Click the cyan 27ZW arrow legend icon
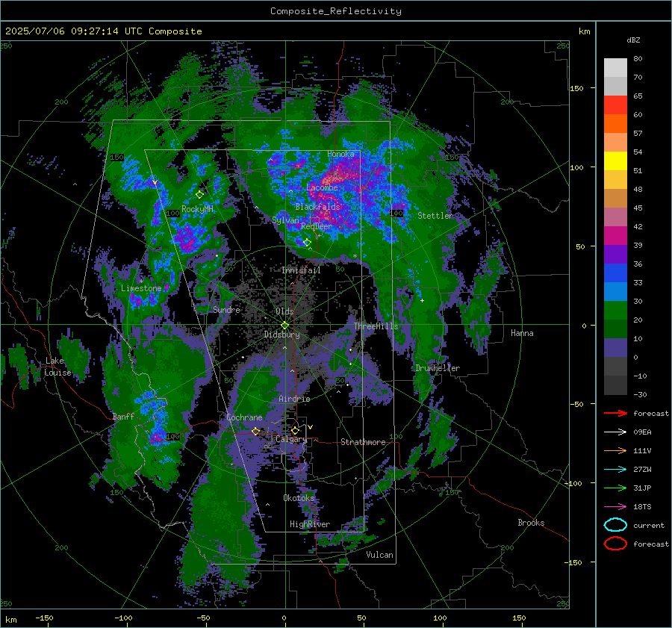 [615, 469]
